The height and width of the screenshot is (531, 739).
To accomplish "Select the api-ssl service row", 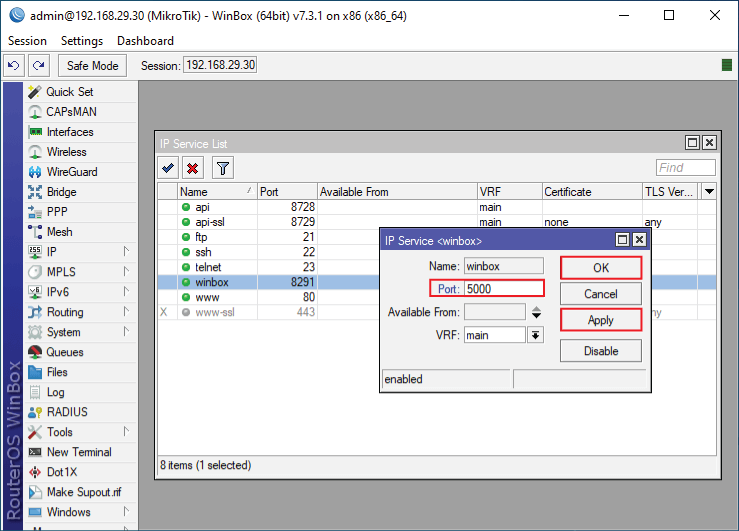I will pyautogui.click(x=437, y=222).
